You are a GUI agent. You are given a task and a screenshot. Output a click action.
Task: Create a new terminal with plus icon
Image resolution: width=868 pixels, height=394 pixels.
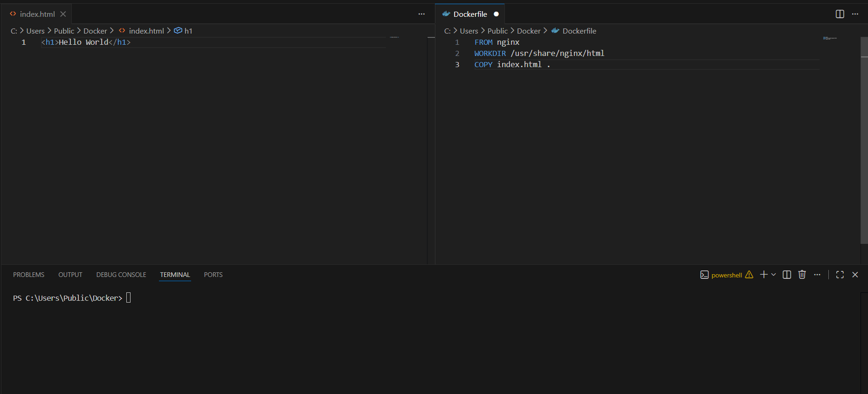click(764, 275)
